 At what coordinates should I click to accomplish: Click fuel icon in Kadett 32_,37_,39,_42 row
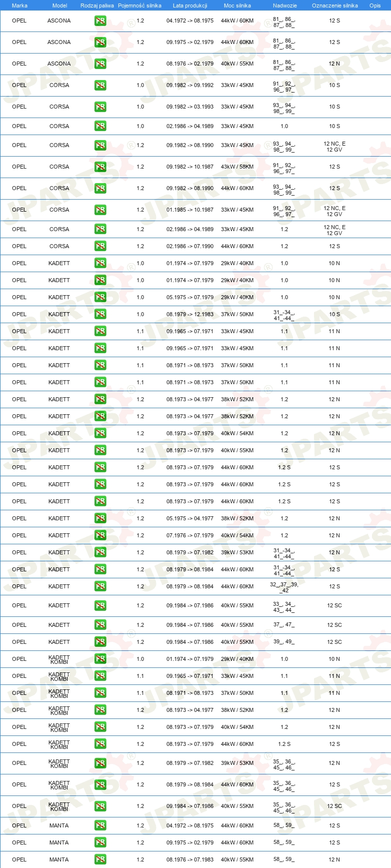pyautogui.click(x=100, y=587)
